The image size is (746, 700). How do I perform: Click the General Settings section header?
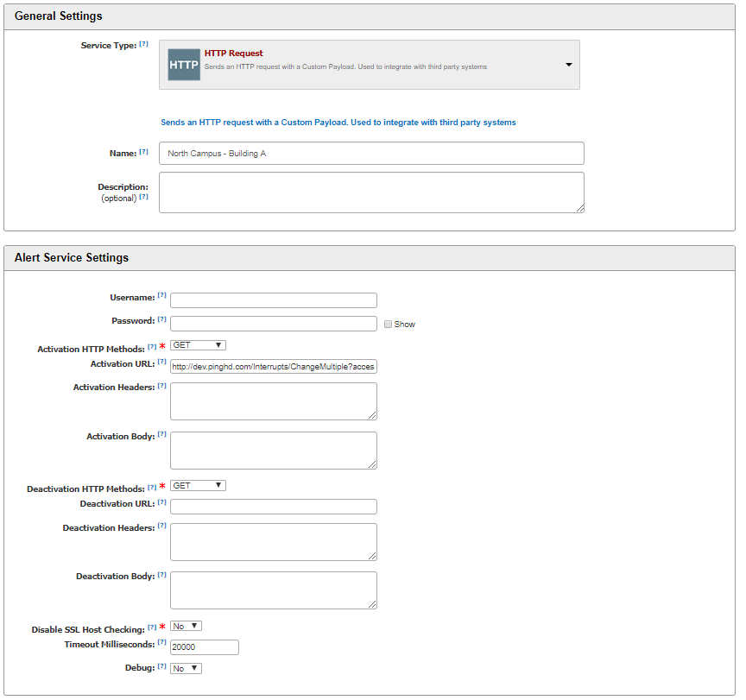370,16
